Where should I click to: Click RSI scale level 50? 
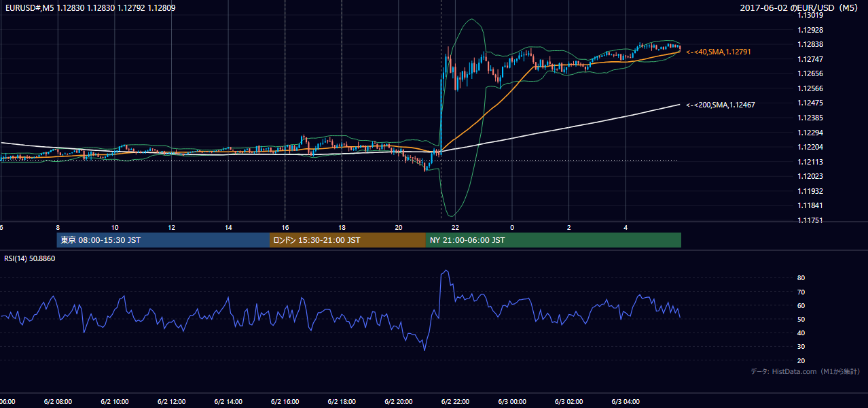click(801, 319)
